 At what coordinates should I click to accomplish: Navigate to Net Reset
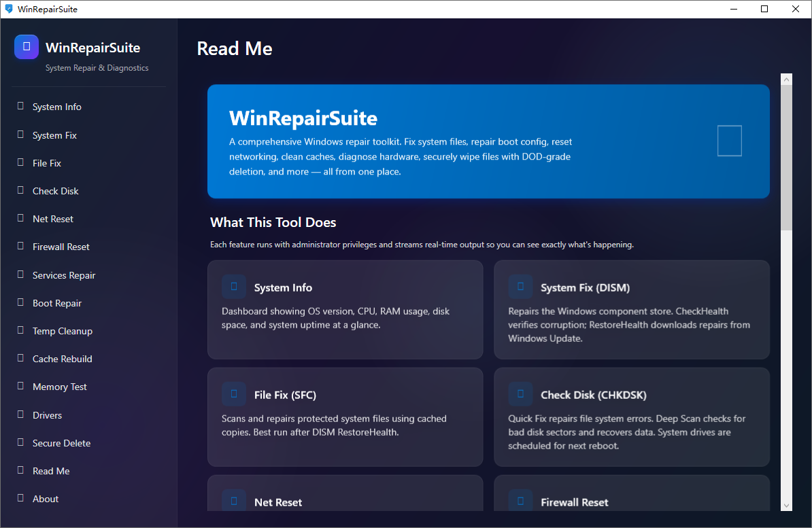(x=88, y=219)
